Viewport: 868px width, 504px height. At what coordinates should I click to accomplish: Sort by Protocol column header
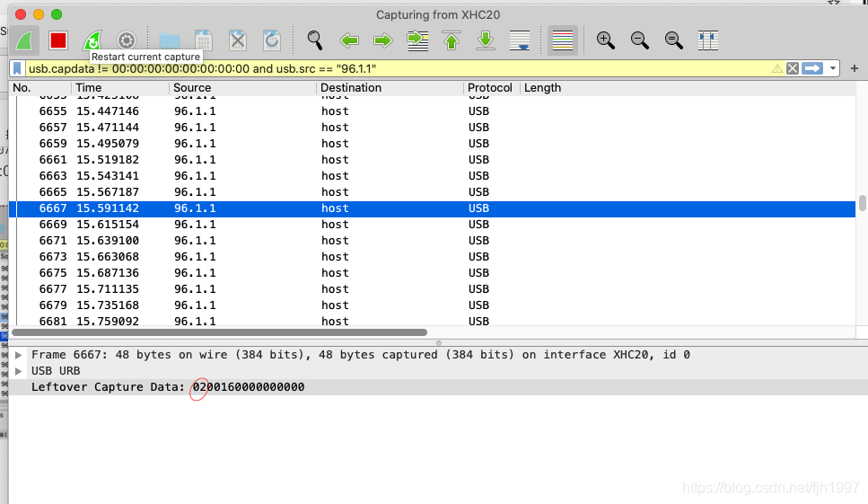point(492,88)
